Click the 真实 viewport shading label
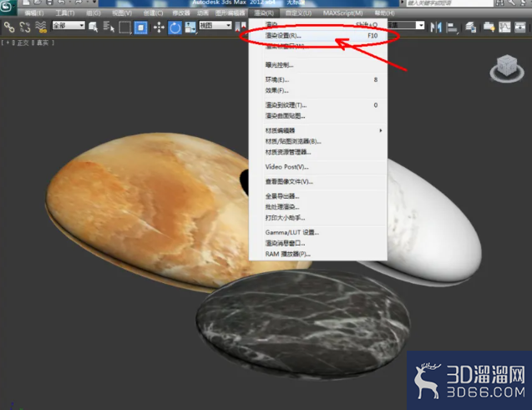This screenshot has height=410, width=532. coord(43,43)
